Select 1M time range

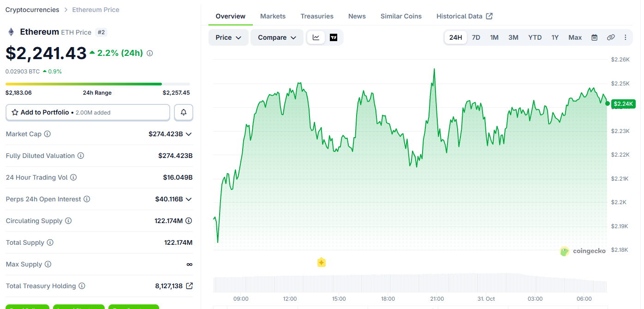tap(494, 37)
